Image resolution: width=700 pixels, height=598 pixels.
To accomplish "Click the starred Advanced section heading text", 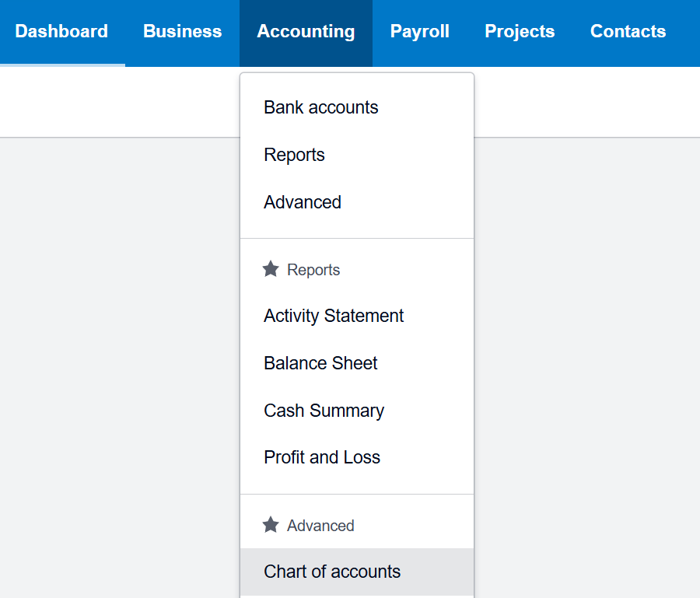I will click(320, 526).
